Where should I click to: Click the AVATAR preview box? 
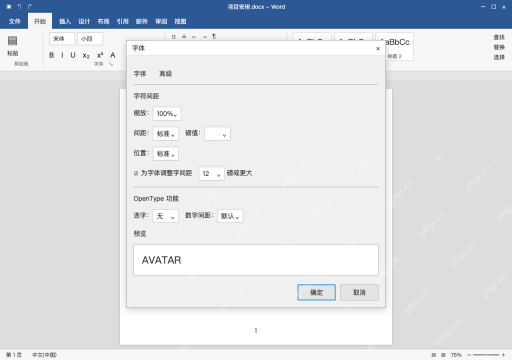tap(256, 260)
